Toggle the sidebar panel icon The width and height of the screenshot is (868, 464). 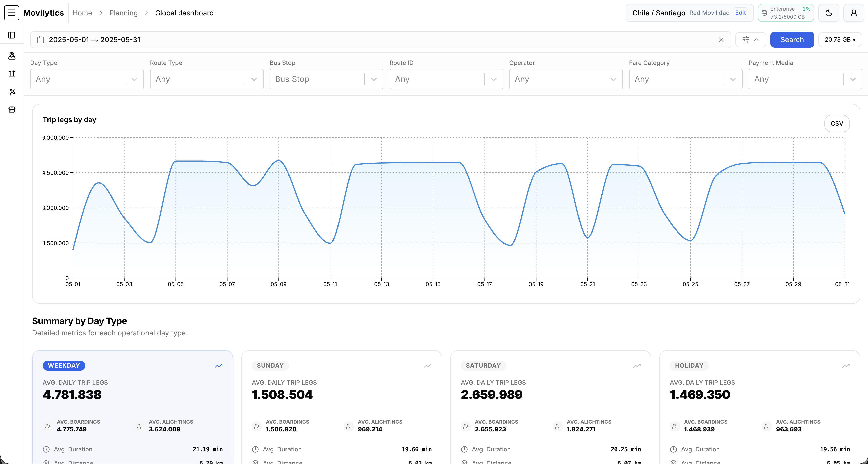point(12,35)
